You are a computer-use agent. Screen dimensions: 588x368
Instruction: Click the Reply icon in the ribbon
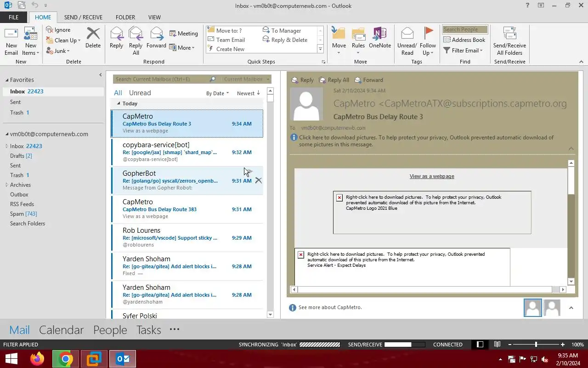(117, 34)
